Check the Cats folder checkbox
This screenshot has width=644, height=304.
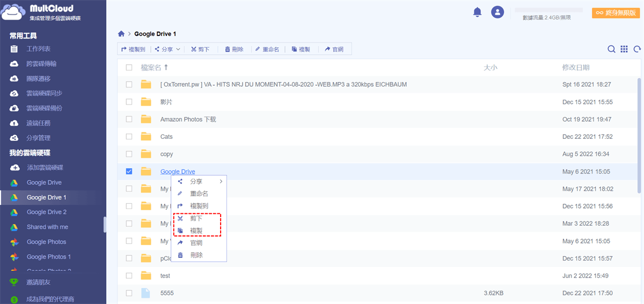pos(129,137)
